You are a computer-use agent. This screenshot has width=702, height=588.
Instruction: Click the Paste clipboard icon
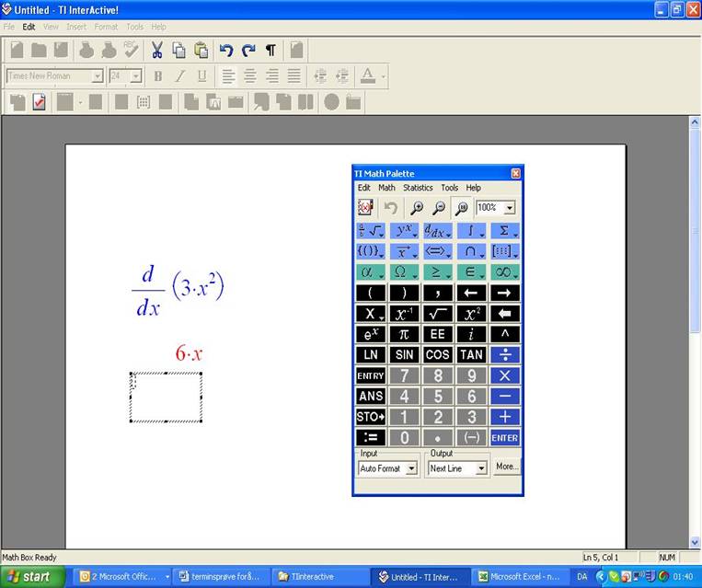[x=201, y=50]
